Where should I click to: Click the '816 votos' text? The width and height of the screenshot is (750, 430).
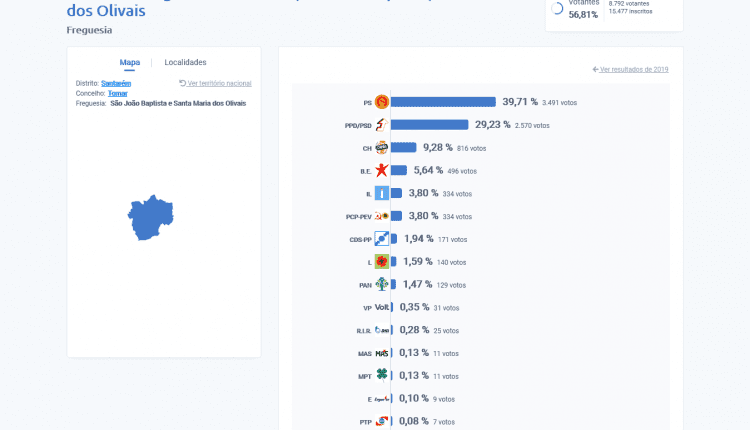(x=471, y=149)
